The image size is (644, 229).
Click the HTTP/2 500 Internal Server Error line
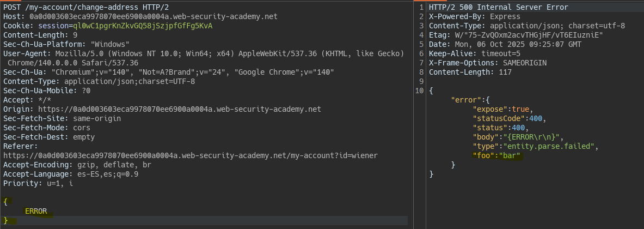pyautogui.click(x=498, y=7)
